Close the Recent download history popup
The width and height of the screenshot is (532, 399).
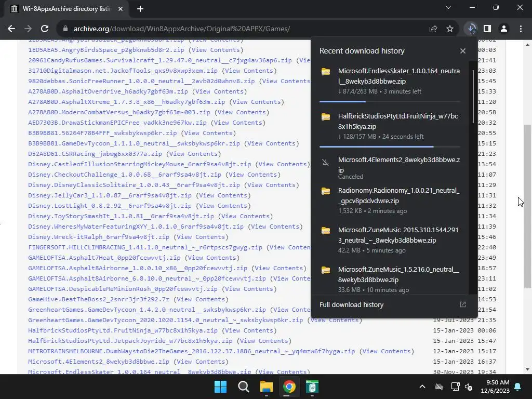pos(463,51)
